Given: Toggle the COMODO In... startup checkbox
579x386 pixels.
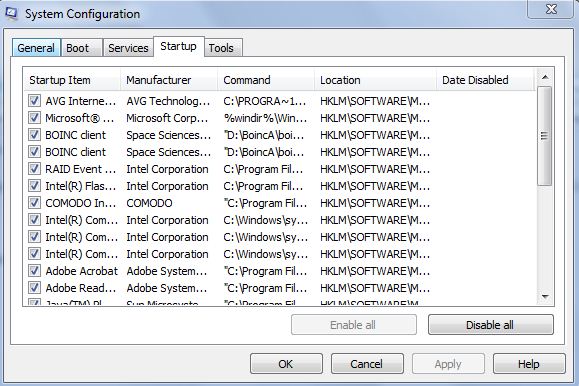Looking at the screenshot, I should coord(34,202).
